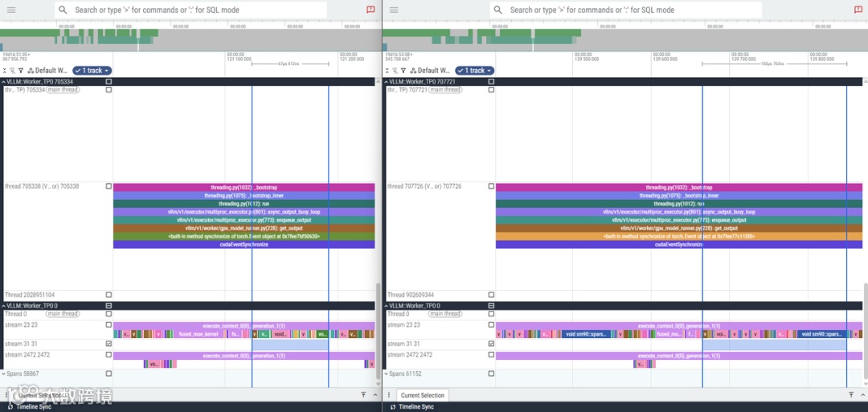Select enqueue_output slice in right window
The height and width of the screenshot is (412, 868).
tap(678, 220)
